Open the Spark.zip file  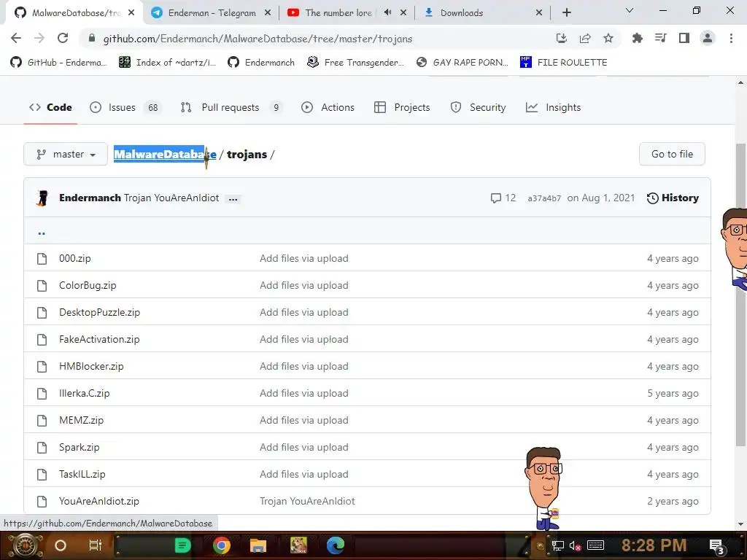pyautogui.click(x=79, y=447)
